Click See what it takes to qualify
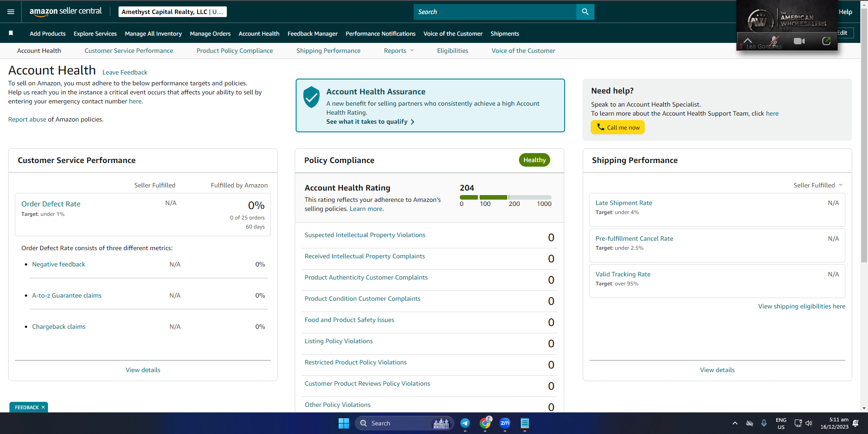The height and width of the screenshot is (434, 868). point(370,121)
